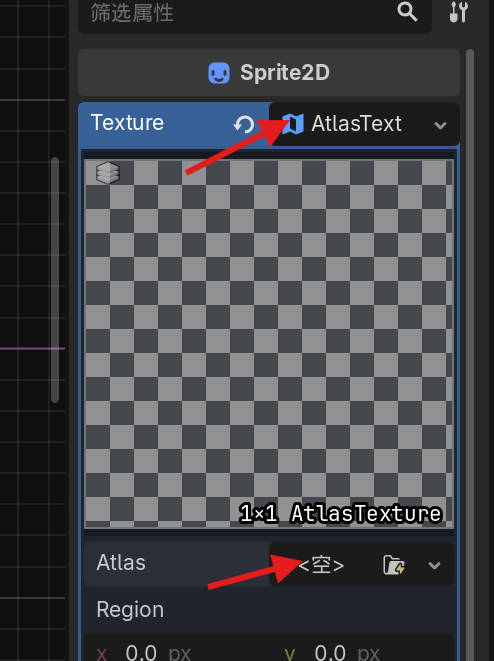Viewport: 494px width, 661px height.
Task: Click the Region section label
Action: [x=130, y=610]
